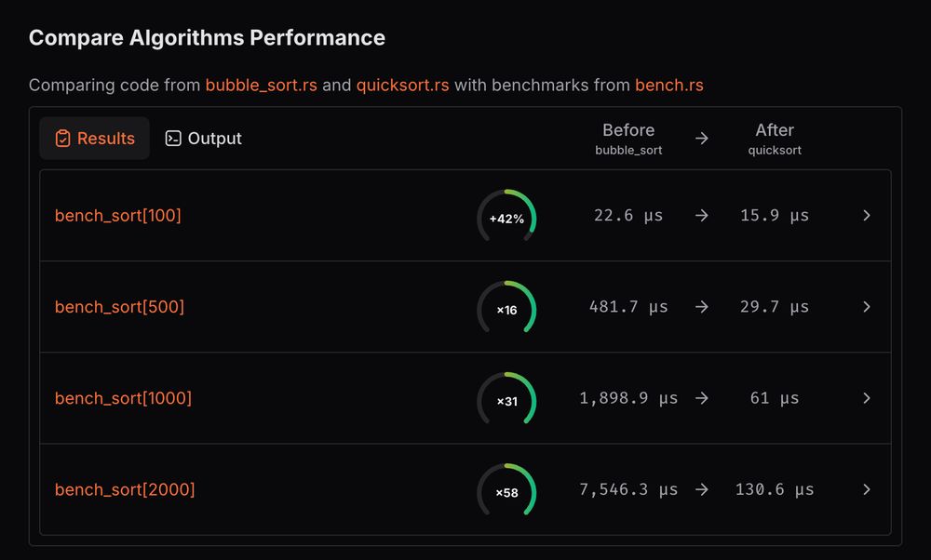931x560 pixels.
Task: Switch to the Output tab
Action: (204, 139)
